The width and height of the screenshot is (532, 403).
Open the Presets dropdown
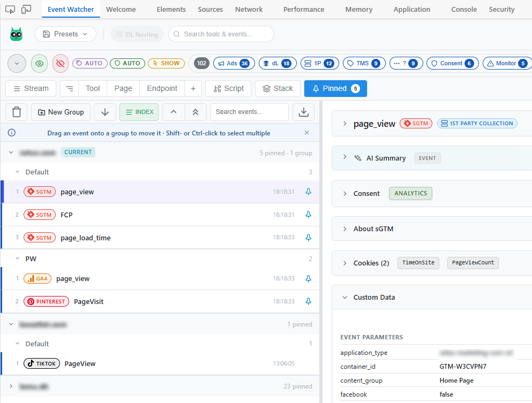[65, 34]
